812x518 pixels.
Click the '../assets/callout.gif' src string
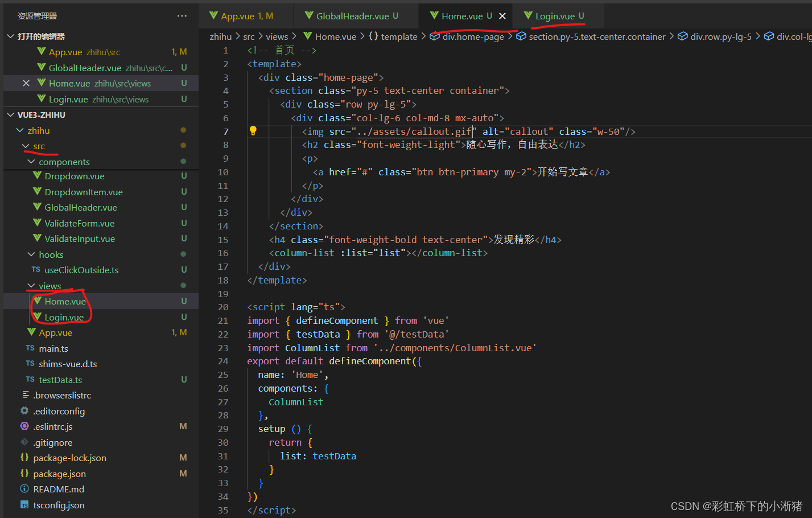[x=415, y=131]
